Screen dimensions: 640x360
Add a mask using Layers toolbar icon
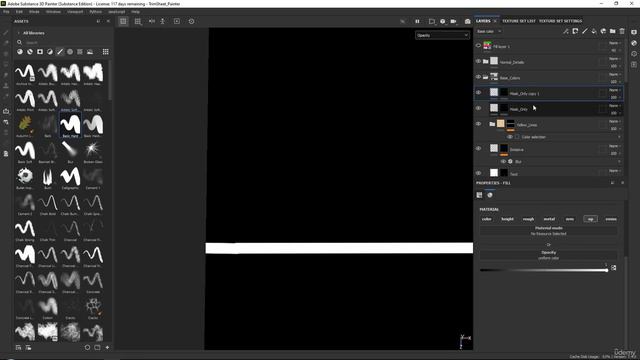click(575, 31)
